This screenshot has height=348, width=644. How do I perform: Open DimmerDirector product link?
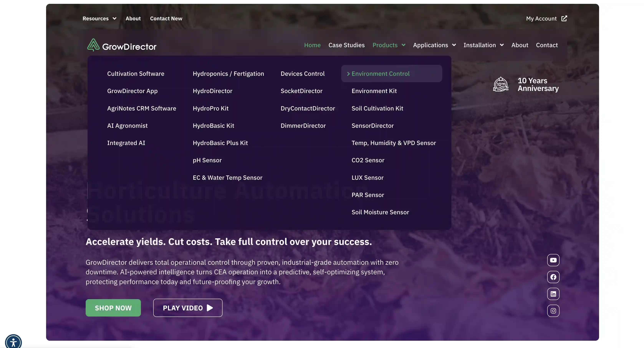pyautogui.click(x=303, y=125)
